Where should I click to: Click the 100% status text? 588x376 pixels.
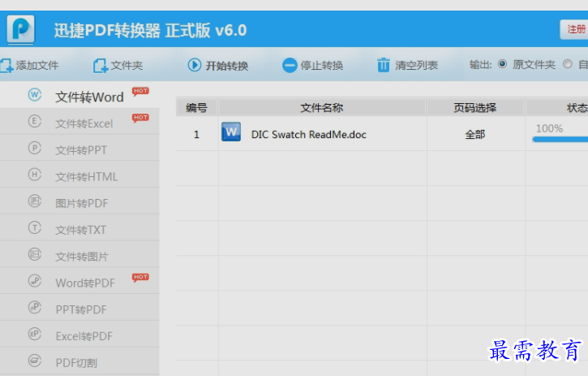pyautogui.click(x=549, y=128)
